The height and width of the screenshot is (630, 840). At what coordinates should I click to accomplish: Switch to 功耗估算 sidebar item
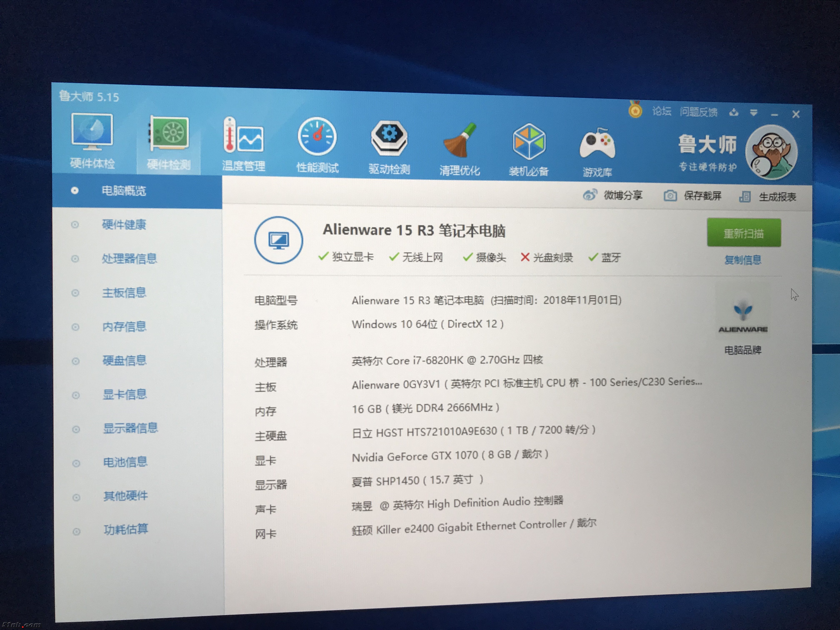126,529
